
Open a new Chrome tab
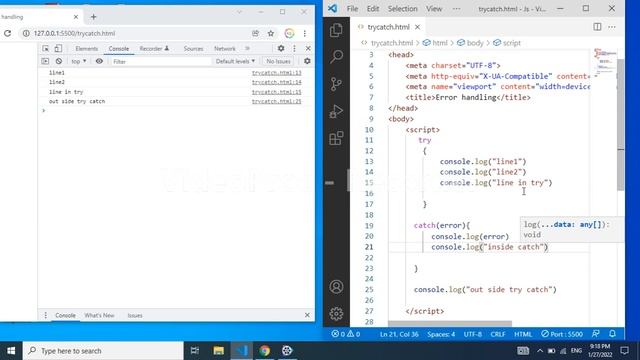(93, 17)
